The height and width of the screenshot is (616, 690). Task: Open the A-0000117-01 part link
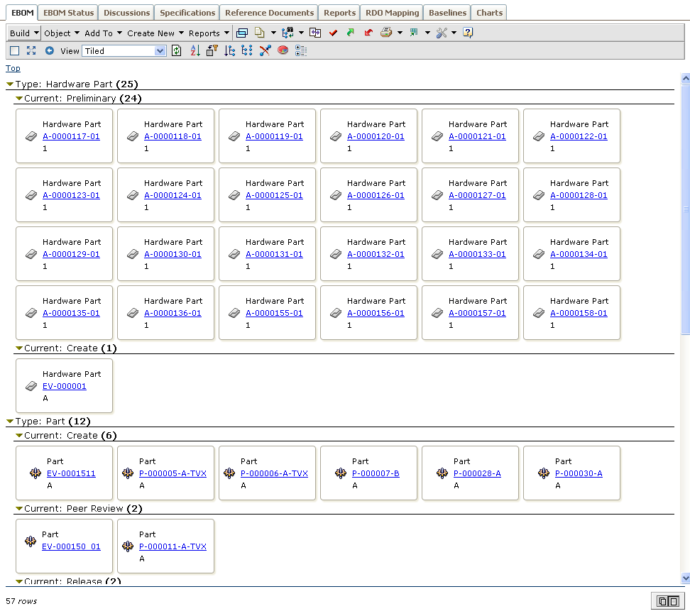coord(71,137)
